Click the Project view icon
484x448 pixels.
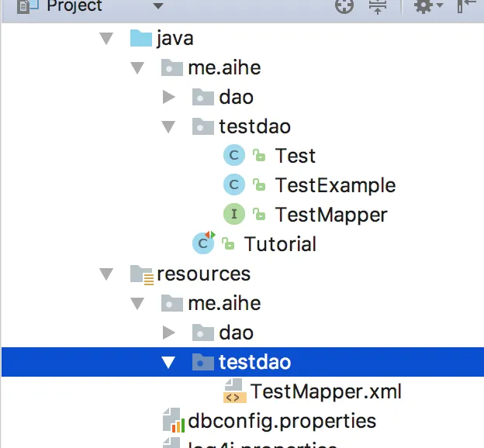(x=28, y=6)
